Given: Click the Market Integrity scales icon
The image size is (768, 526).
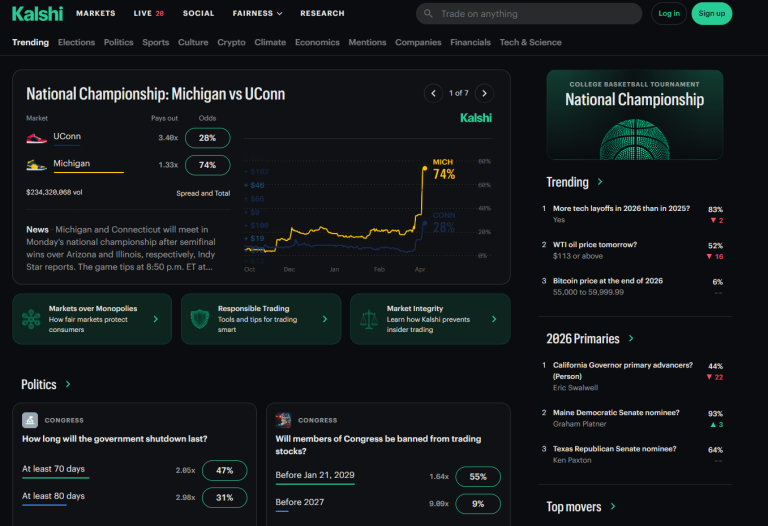Looking at the screenshot, I should coord(369,319).
